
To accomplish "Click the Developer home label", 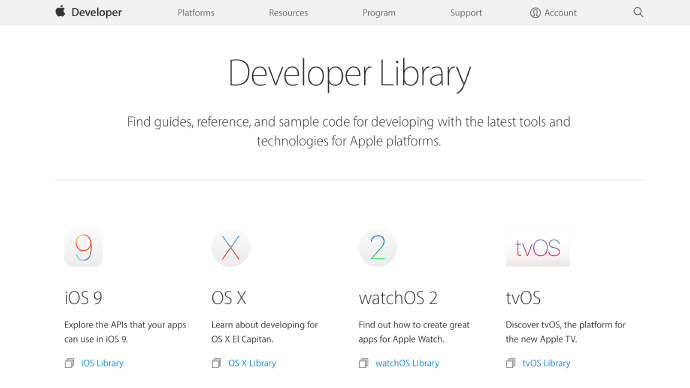I will [96, 12].
